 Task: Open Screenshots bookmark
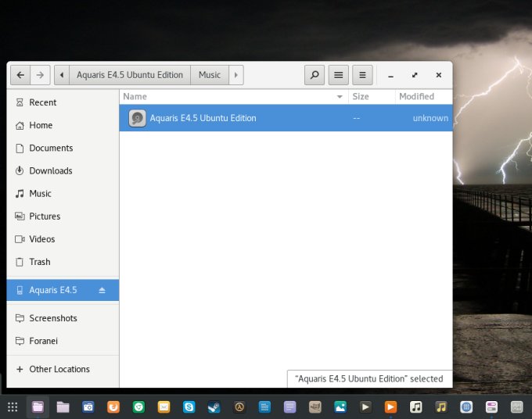pos(52,318)
